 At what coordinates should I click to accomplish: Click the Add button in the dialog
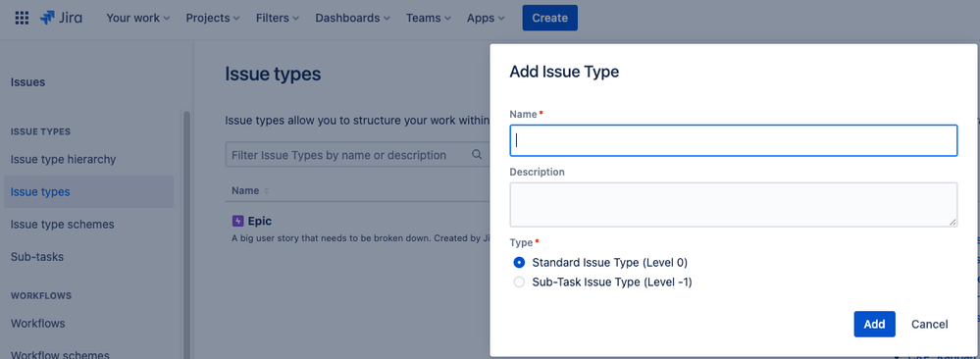(x=874, y=324)
